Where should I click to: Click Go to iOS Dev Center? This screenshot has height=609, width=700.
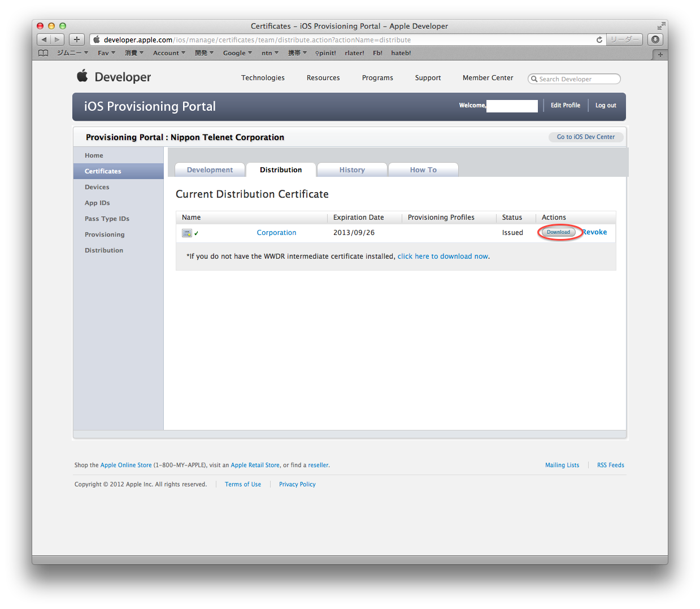(586, 137)
